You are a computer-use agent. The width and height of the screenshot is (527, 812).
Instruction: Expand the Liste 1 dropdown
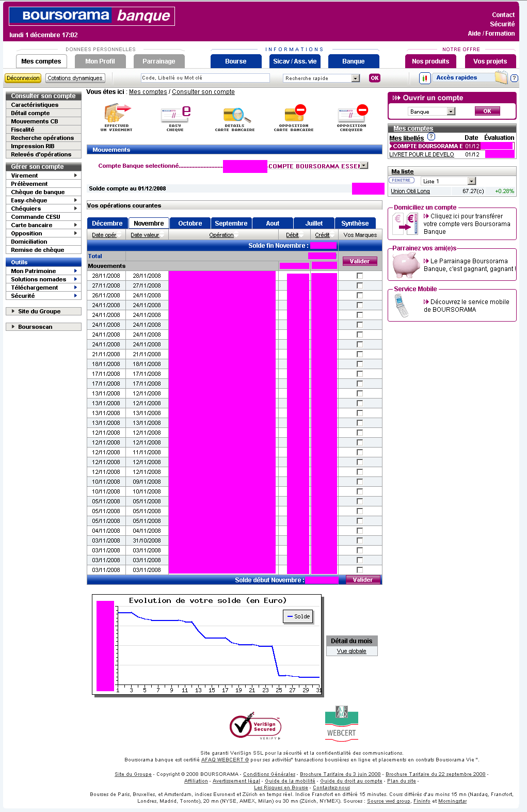[471, 181]
